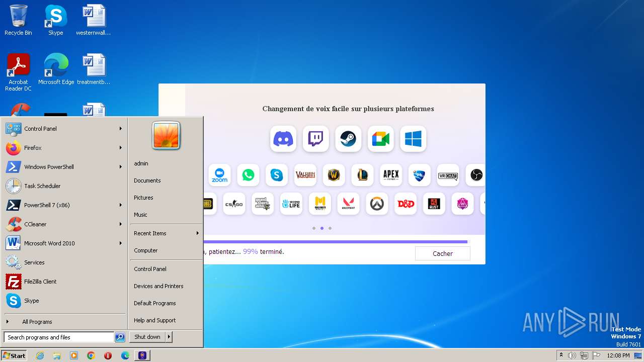
Task: Click the Overwatch game icon
Action: click(x=377, y=204)
